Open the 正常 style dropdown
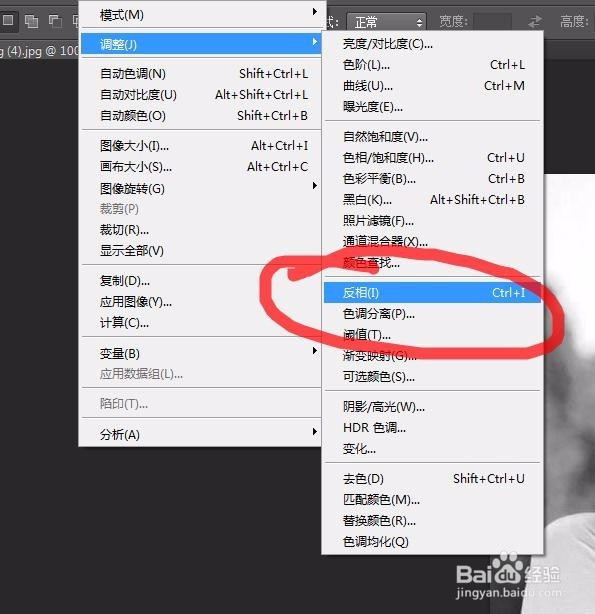 [386, 22]
